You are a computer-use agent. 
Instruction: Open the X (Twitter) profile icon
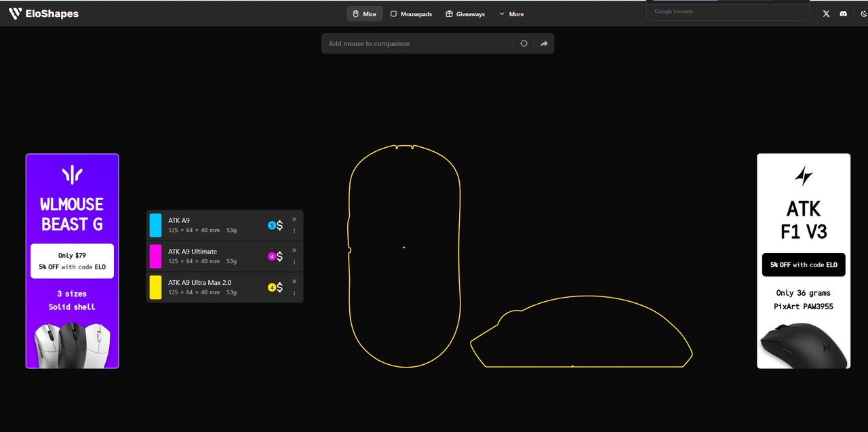826,14
